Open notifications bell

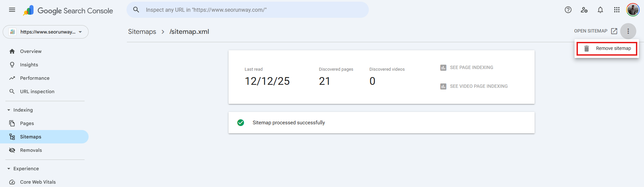click(x=600, y=10)
